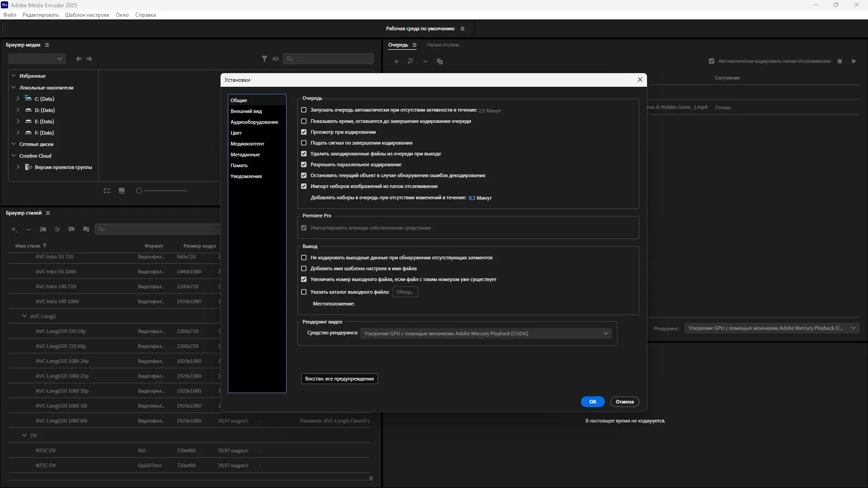Enable the signal on encoding completion checkbox
The height and width of the screenshot is (488, 868).
point(304,143)
